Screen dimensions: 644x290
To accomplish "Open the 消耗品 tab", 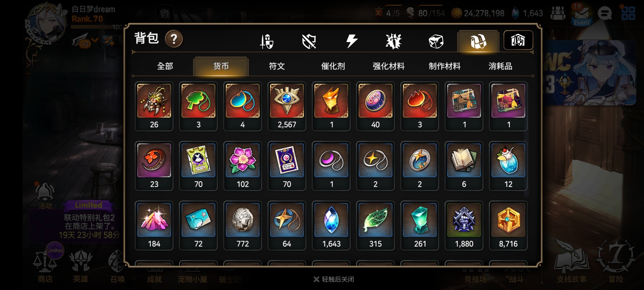I will coord(500,66).
